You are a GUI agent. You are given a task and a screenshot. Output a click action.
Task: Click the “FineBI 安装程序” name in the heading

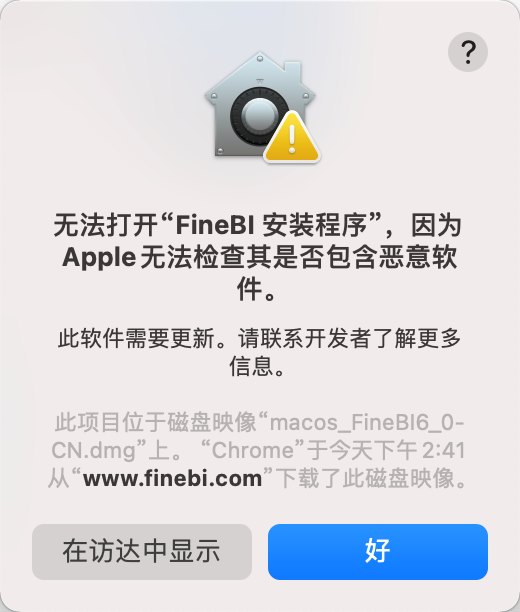click(270, 226)
